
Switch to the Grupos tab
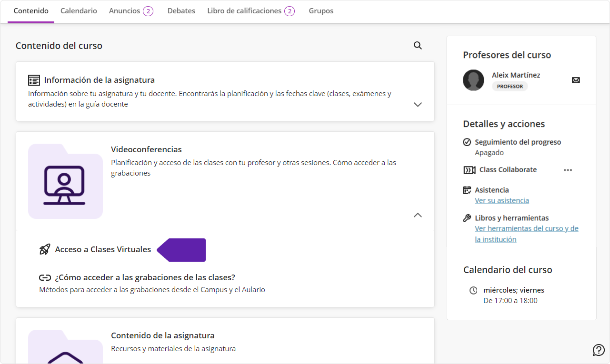[x=321, y=10]
